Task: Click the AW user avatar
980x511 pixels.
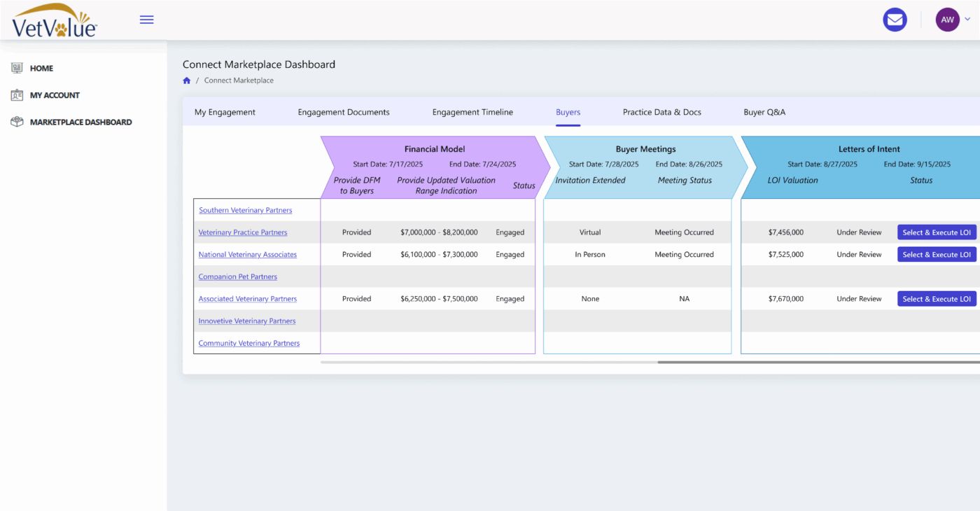Action: pos(947,20)
